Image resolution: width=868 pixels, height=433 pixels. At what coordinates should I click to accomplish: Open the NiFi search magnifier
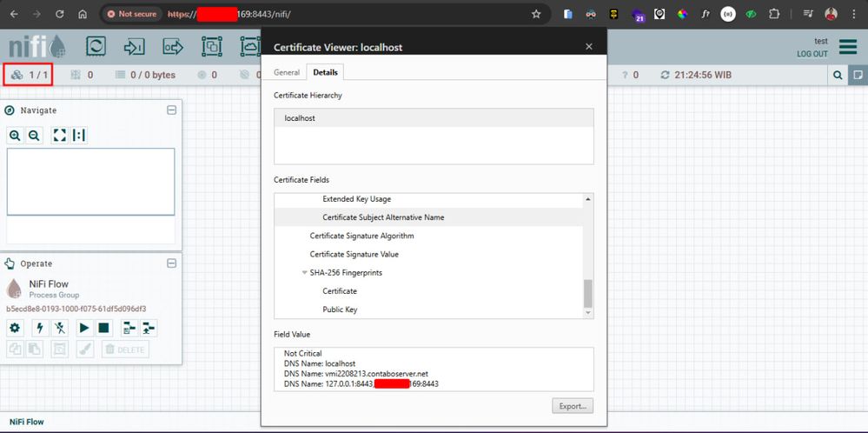click(838, 75)
